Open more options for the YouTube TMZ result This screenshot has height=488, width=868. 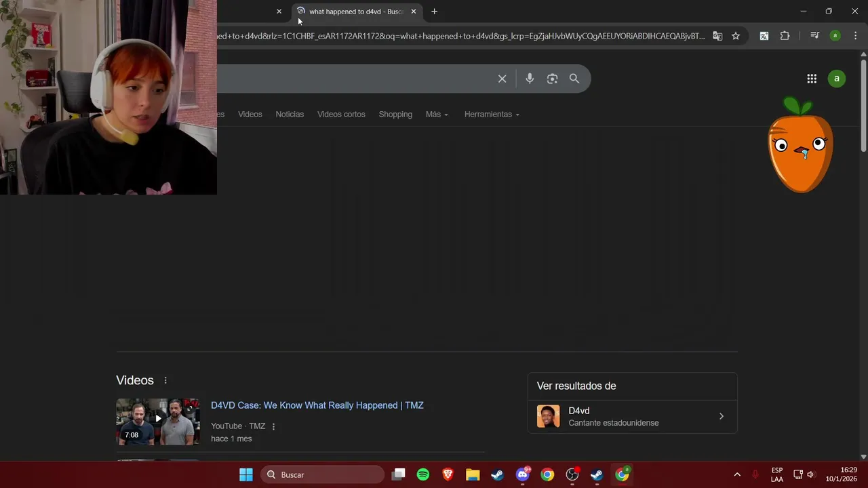[x=274, y=426]
